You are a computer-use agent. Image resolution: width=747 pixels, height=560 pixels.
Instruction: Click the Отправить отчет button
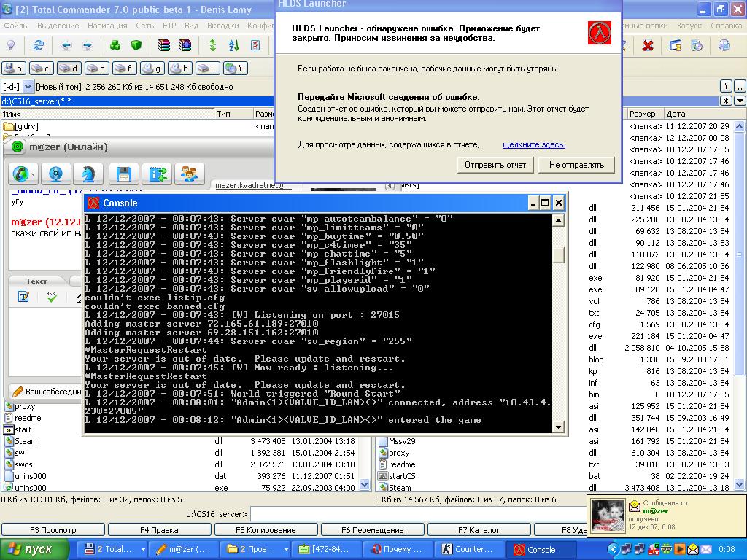click(x=495, y=165)
